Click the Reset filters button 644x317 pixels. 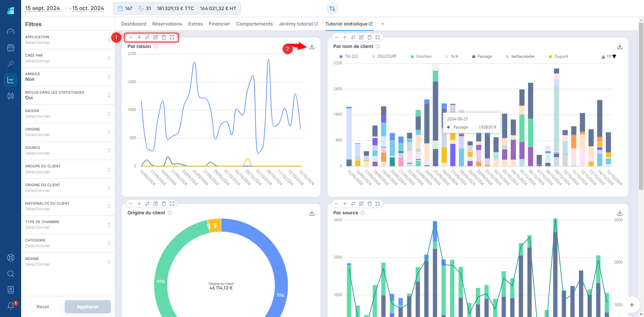click(43, 307)
